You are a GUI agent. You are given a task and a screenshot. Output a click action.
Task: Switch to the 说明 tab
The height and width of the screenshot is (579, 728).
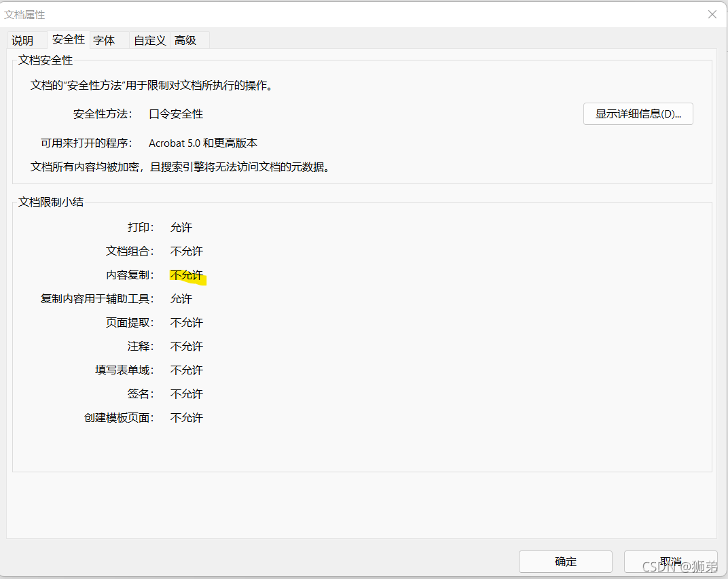[22, 40]
